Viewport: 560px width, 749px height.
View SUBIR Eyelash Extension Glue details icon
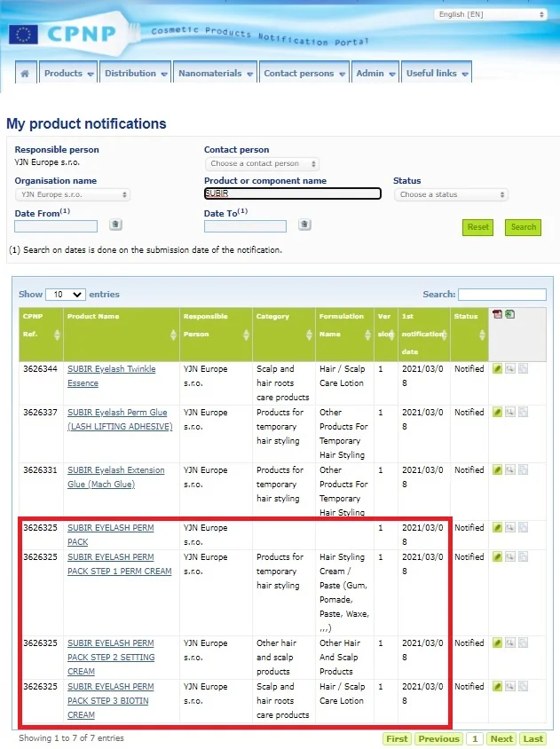(x=510, y=470)
